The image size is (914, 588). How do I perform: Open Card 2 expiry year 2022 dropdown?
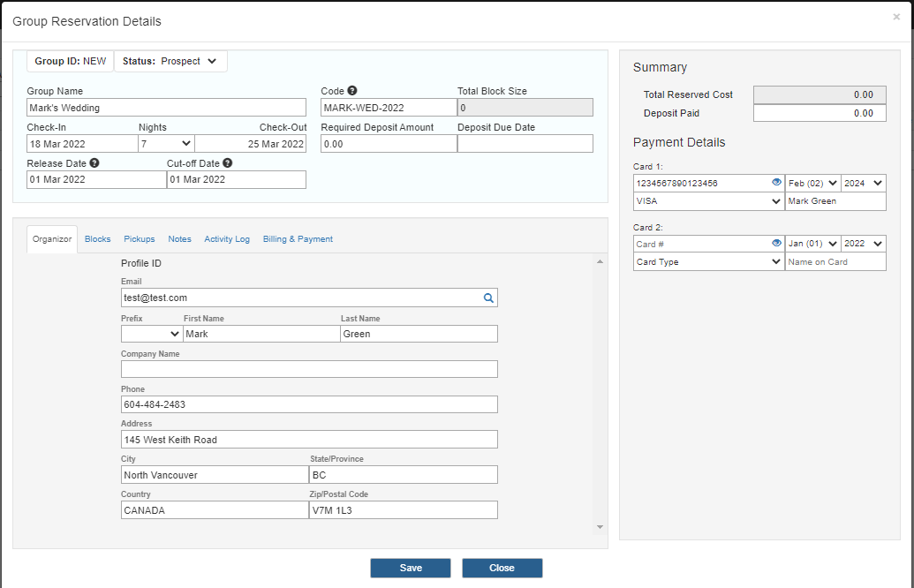(x=864, y=244)
